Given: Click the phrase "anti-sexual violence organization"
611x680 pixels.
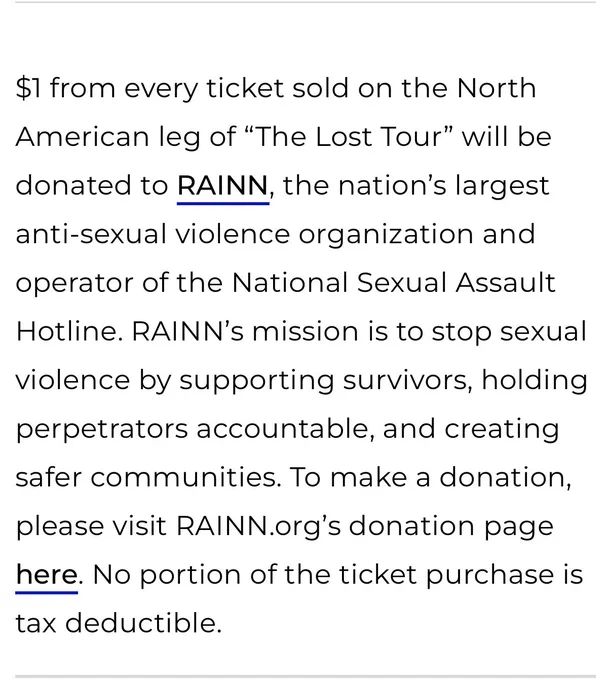Looking at the screenshot, I should point(245,234).
